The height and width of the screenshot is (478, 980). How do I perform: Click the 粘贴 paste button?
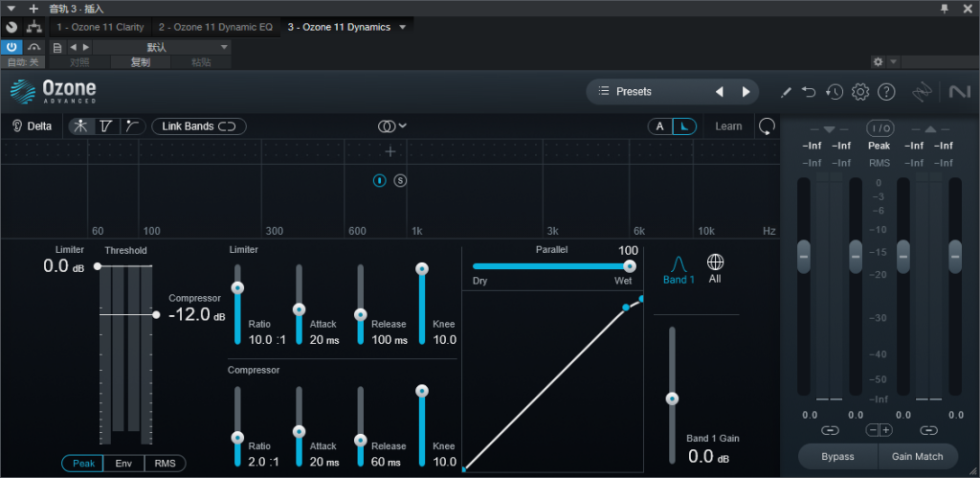tap(201, 62)
